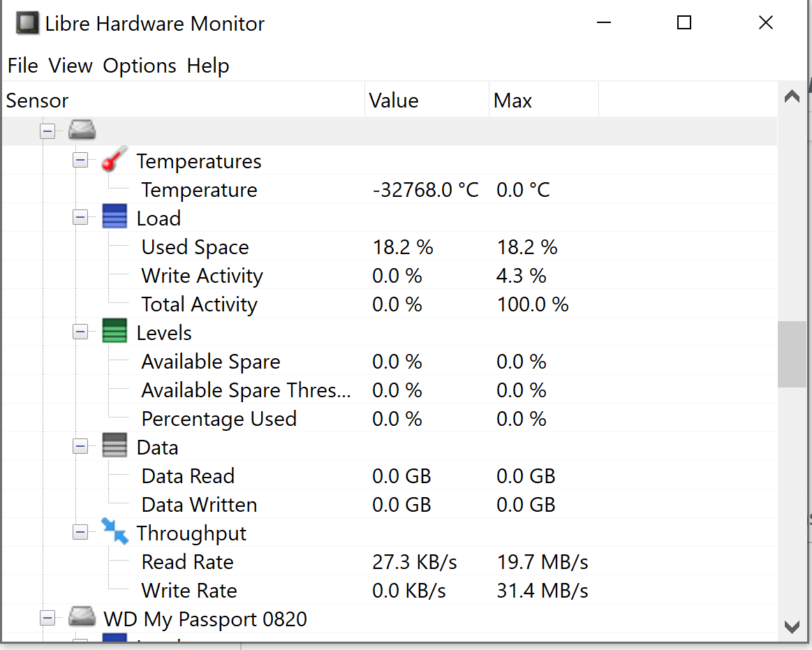Collapse the WD My Passport 0820 node
The width and height of the screenshot is (812, 650).
47,617
